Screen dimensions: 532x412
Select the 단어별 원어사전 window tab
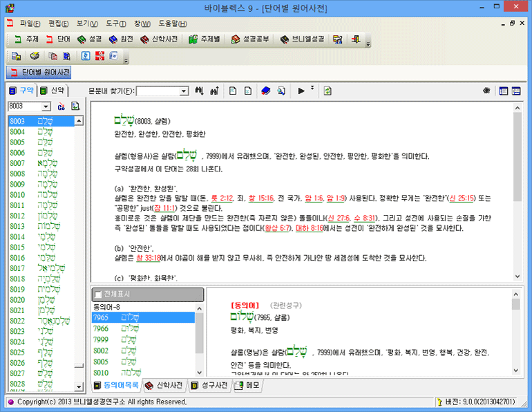tap(39, 73)
